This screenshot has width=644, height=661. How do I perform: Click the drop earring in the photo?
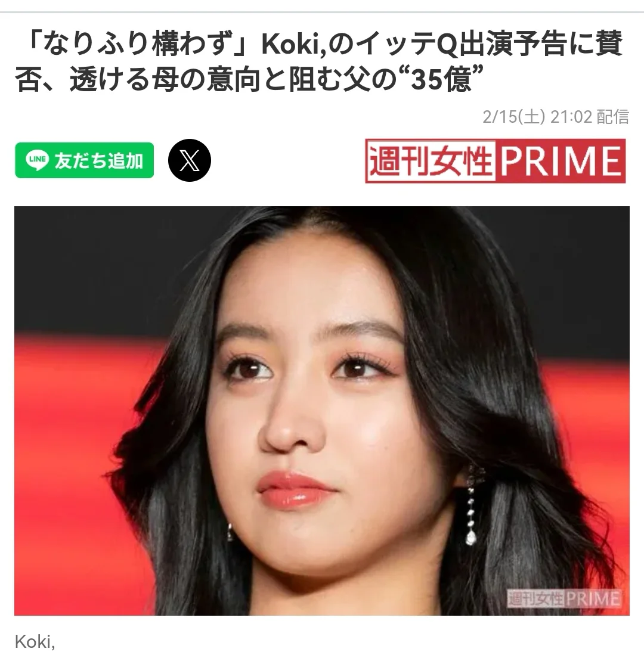472,505
